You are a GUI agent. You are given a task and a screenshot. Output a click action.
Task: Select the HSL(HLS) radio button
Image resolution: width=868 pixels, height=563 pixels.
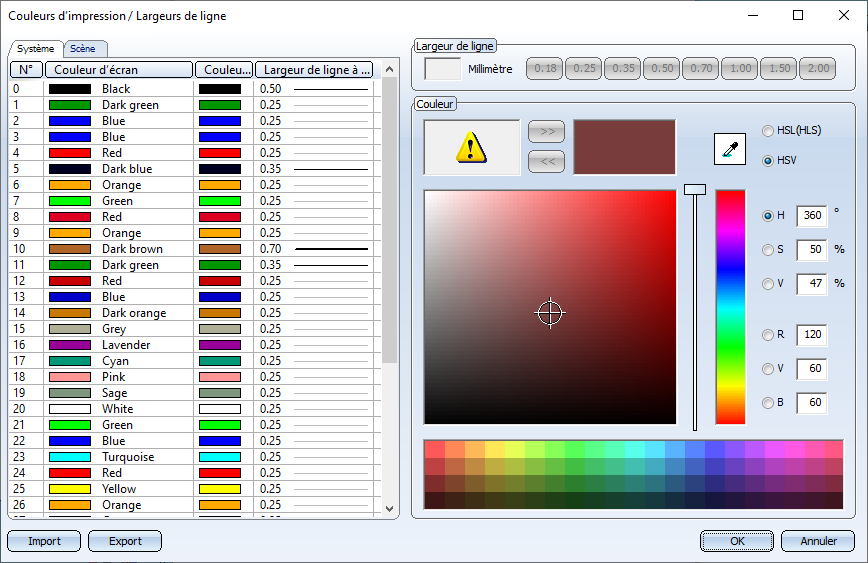768,131
